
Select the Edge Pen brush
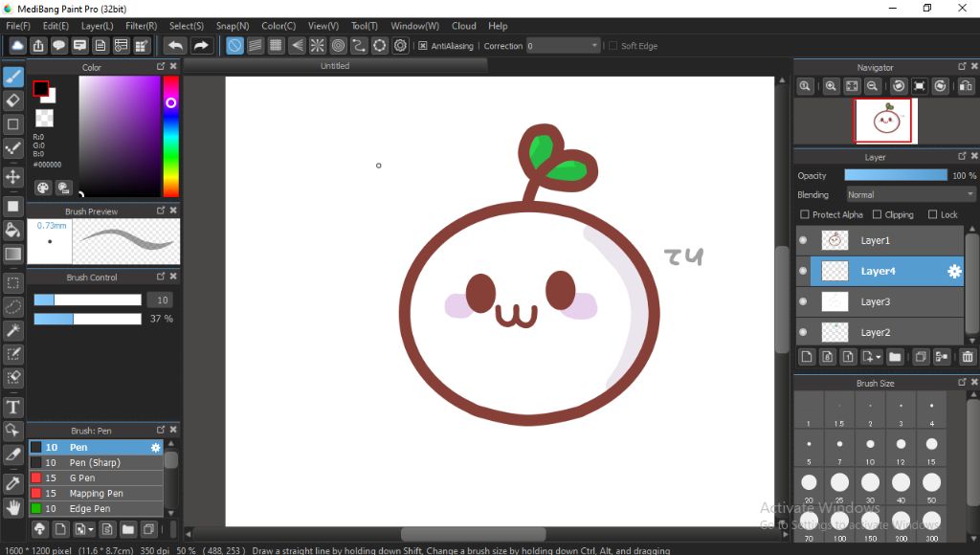(97, 509)
